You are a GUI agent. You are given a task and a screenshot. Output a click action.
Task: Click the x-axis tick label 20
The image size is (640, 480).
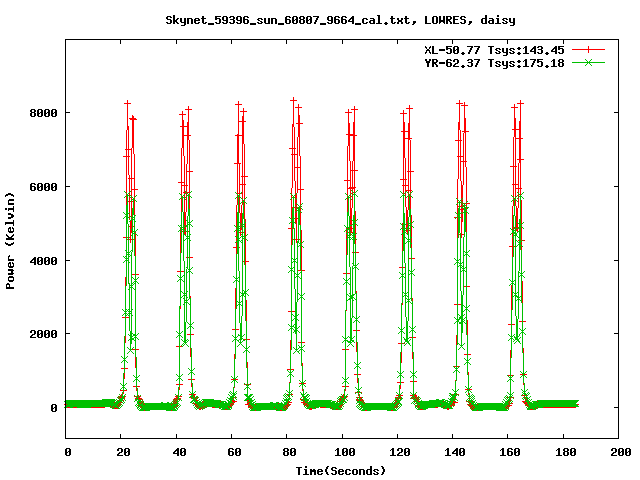pos(123,452)
